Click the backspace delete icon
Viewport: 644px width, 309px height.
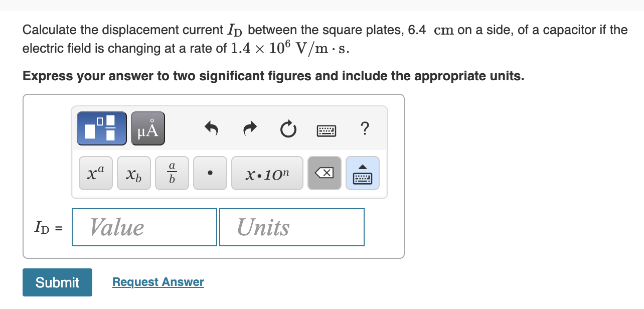click(324, 173)
